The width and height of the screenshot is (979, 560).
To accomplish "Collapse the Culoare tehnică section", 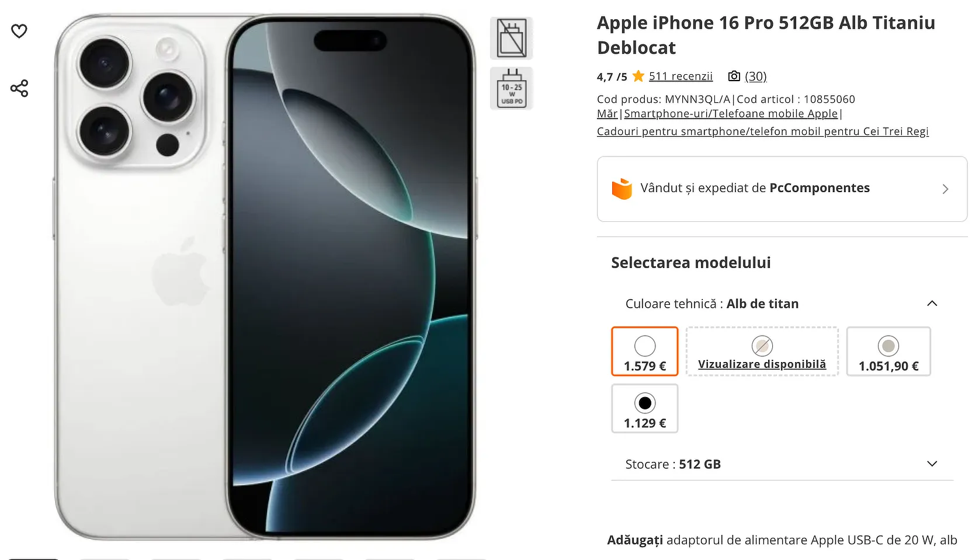I will [x=932, y=303].
